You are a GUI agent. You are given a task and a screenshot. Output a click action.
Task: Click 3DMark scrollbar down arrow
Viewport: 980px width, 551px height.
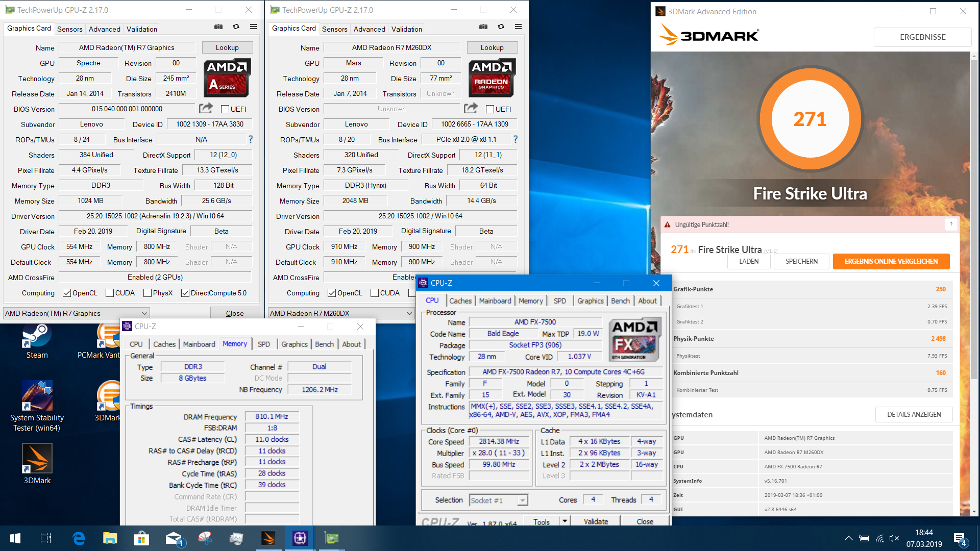(x=974, y=512)
